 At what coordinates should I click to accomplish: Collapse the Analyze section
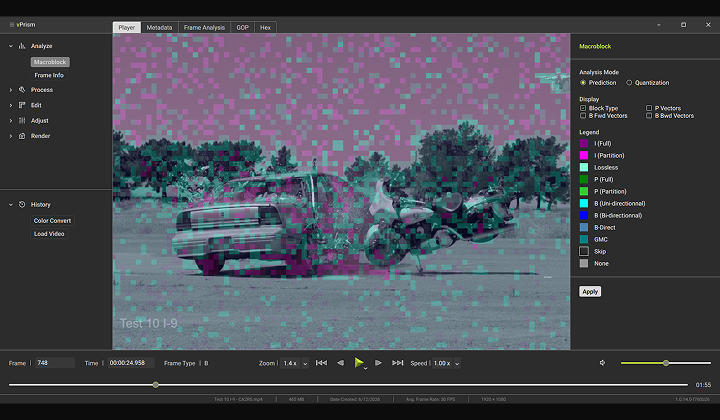pyautogui.click(x=11, y=46)
